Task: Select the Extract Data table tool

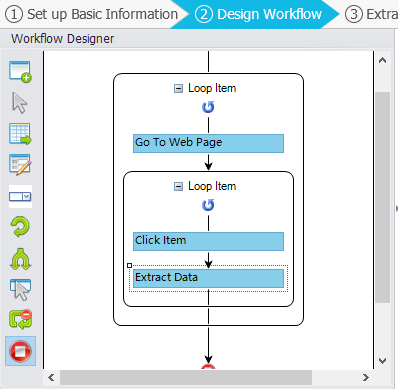Action: coord(20,134)
